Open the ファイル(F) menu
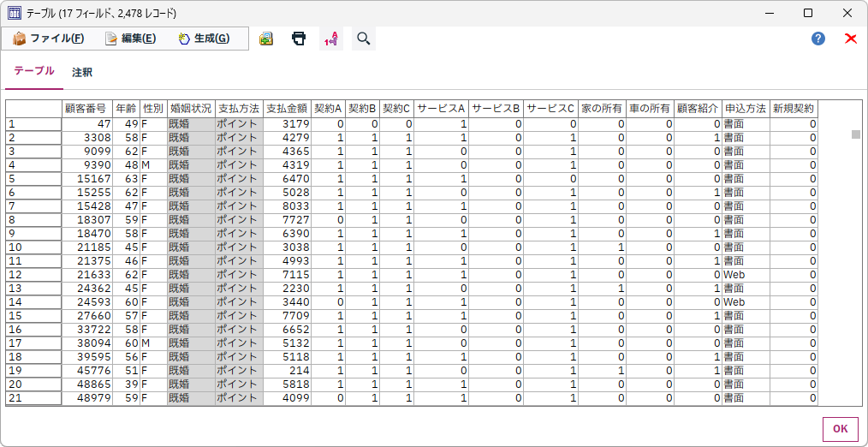868x447 pixels. click(49, 39)
